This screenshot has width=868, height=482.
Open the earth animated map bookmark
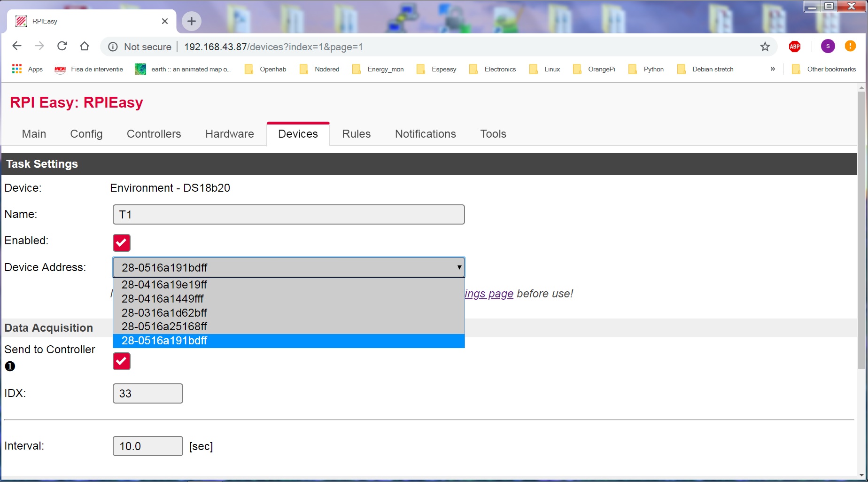[183, 69]
